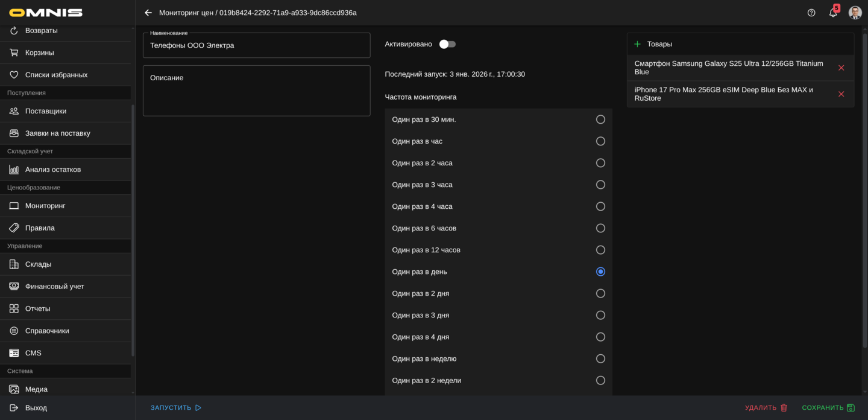The image size is (868, 420).
Task: Open Мониторинг in the sidebar
Action: click(x=45, y=206)
